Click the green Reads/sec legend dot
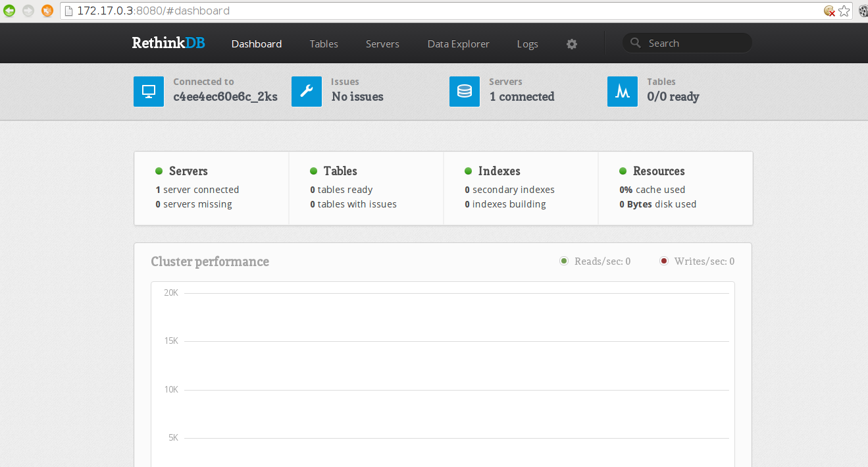This screenshot has width=868, height=467. (x=564, y=261)
